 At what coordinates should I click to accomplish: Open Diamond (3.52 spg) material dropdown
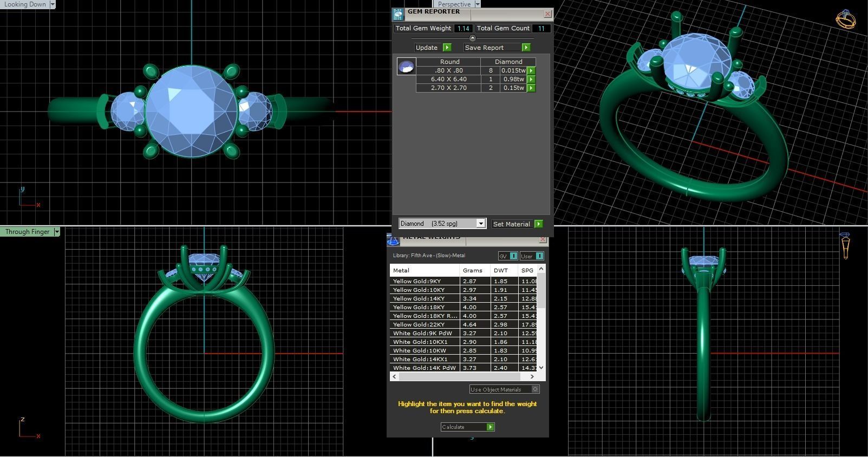point(480,224)
